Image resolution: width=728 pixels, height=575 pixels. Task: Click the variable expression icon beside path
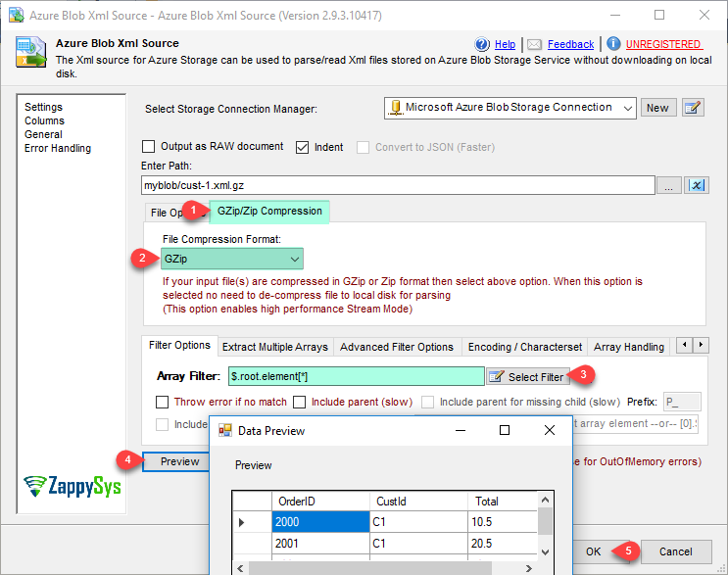coord(697,186)
